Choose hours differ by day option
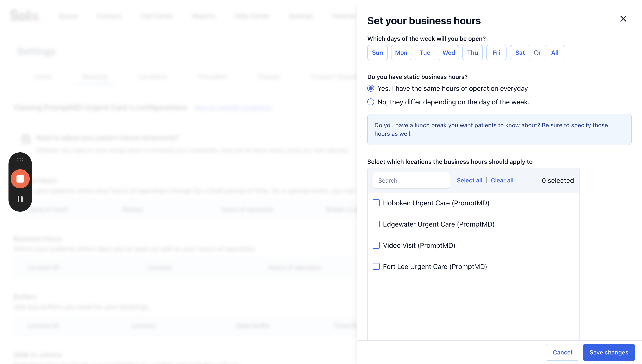This screenshot has height=364, width=642. point(370,102)
